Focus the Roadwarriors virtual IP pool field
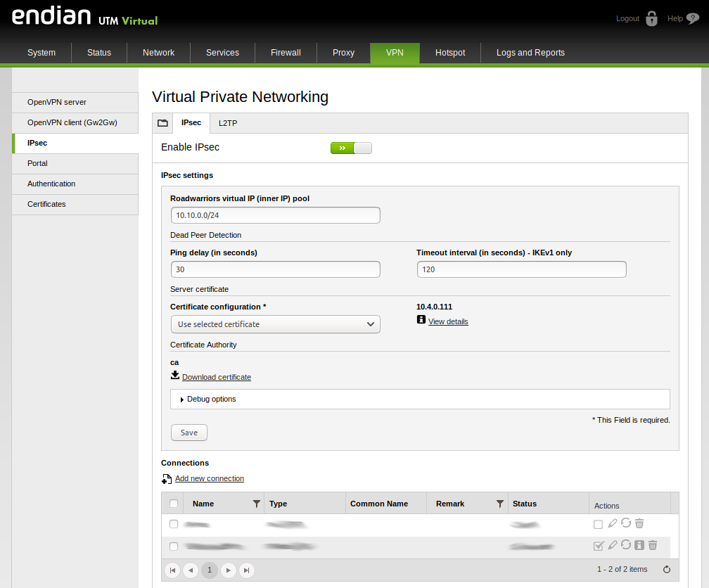Image resolution: width=709 pixels, height=588 pixels. (276, 215)
